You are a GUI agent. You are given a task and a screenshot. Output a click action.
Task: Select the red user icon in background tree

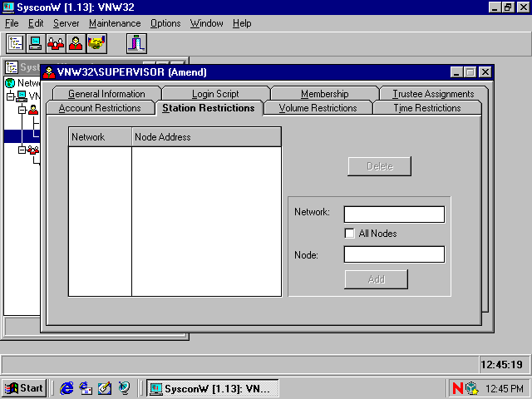(x=33, y=110)
